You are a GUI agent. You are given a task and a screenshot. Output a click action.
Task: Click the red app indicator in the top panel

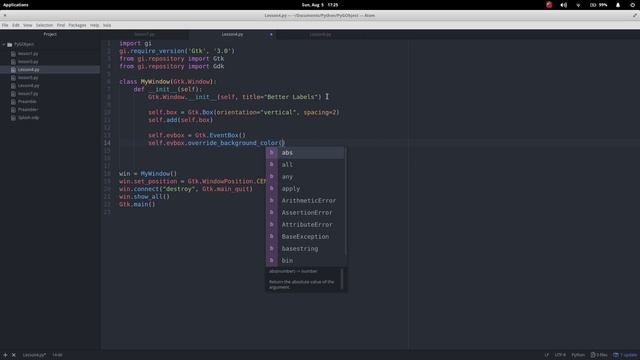[549, 5]
